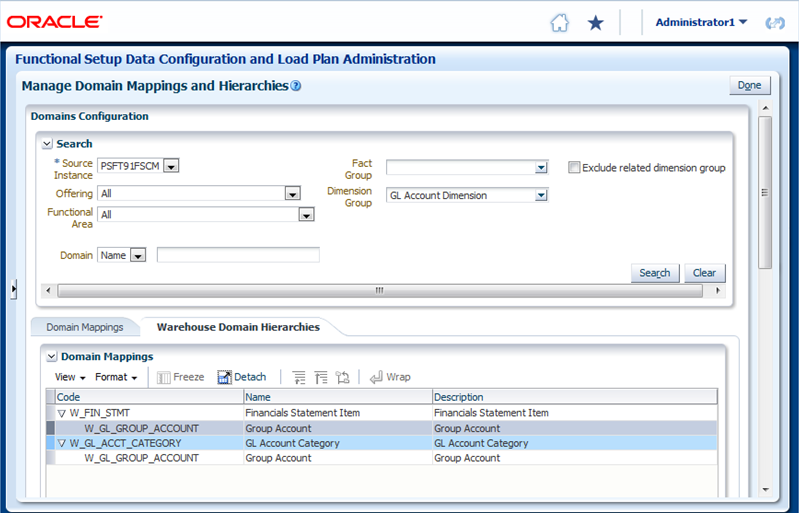
Task: Toggle Wrap text in the table
Action: 390,377
